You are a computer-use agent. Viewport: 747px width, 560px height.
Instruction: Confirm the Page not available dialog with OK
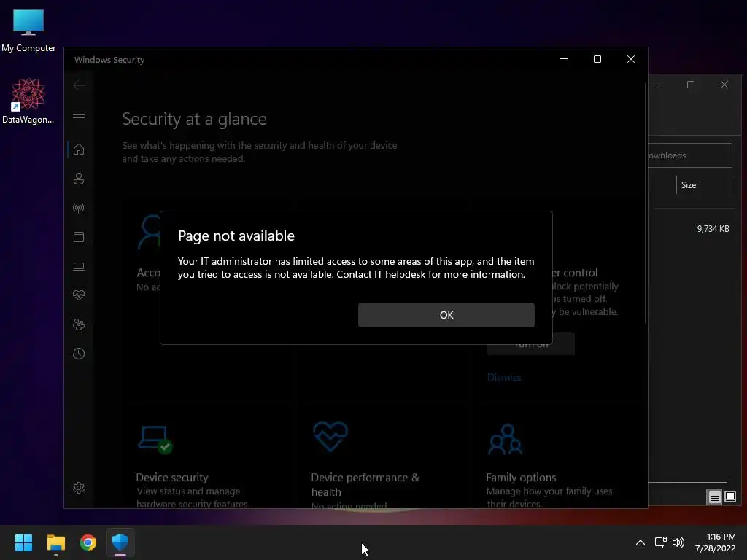click(446, 315)
